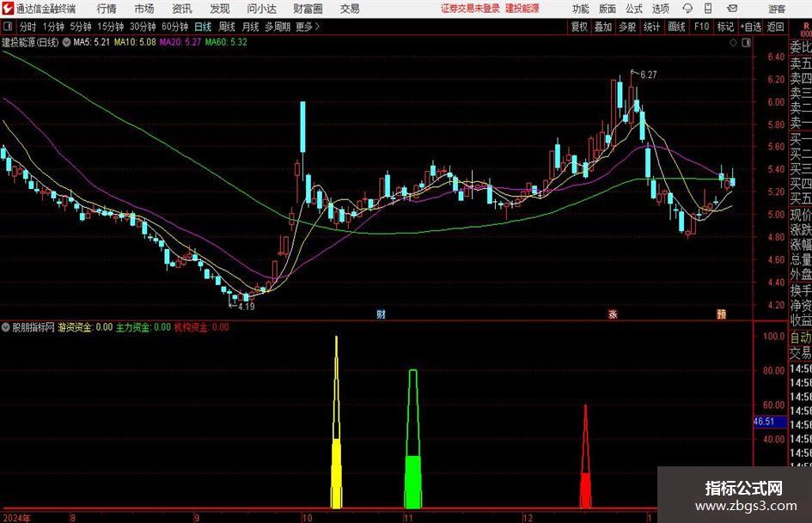Open the headset customer service icon
Image resolution: width=812 pixels, height=523 pixels.
pos(687,9)
